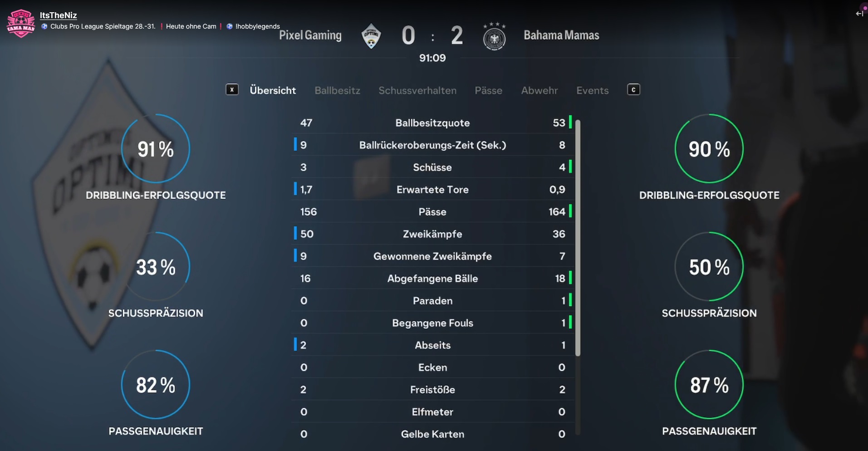This screenshot has height=451, width=868.
Task: Click the Pixel Gaming club crest
Action: [371, 36]
